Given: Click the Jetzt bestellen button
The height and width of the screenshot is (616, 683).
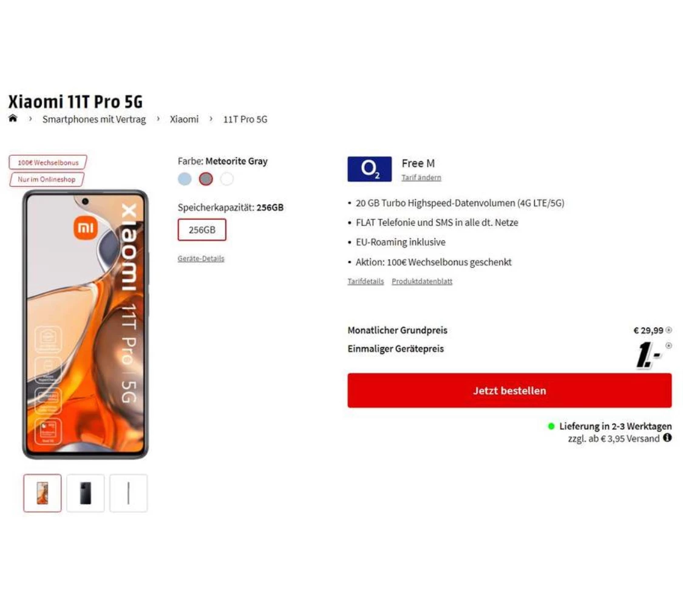Looking at the screenshot, I should (x=509, y=390).
